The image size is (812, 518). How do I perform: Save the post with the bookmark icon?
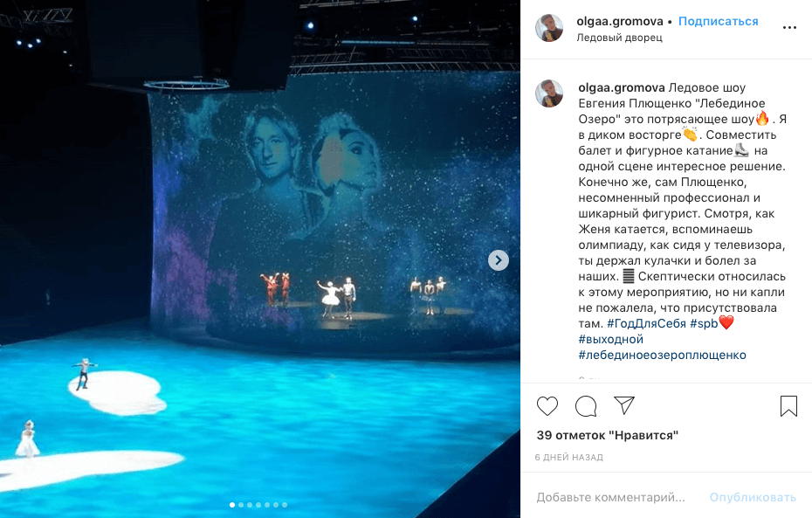pyautogui.click(x=788, y=406)
